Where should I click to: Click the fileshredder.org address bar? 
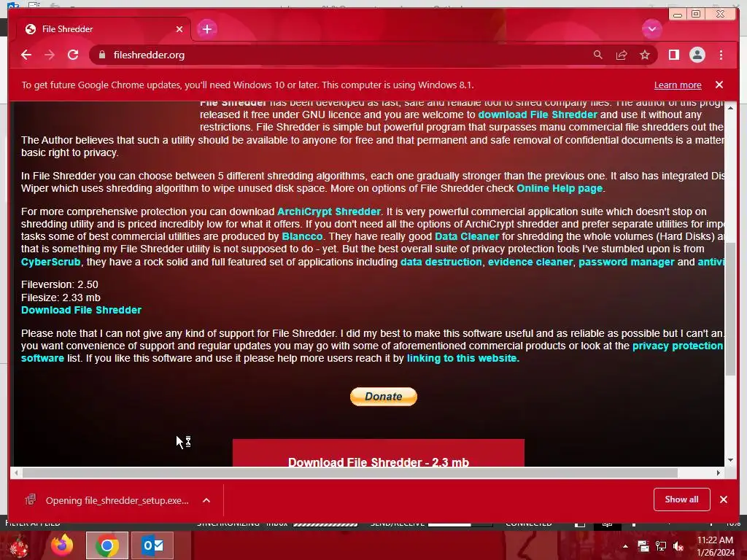(x=343, y=55)
